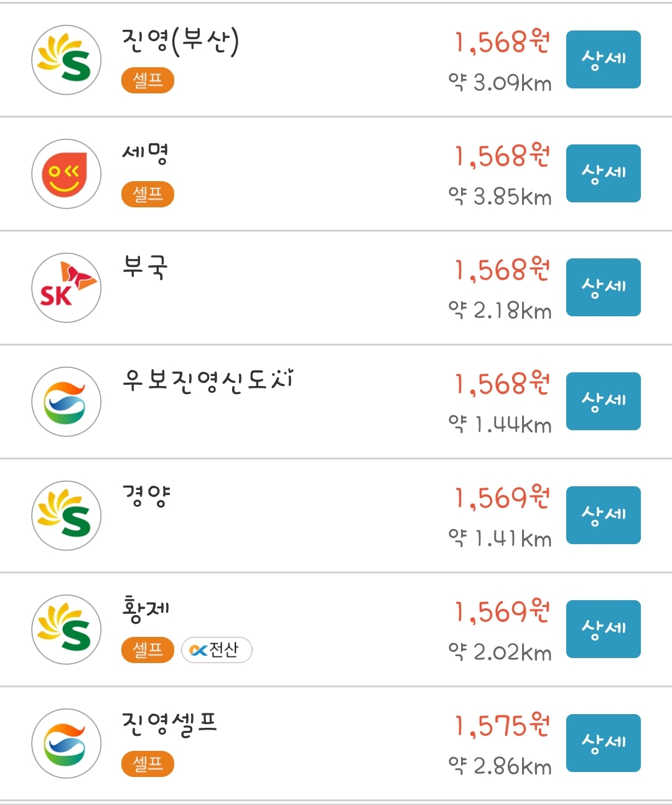This screenshot has height=805, width=672.
Task: Tap the S-Oil logo for 진영(부산) station
Action: [66, 60]
